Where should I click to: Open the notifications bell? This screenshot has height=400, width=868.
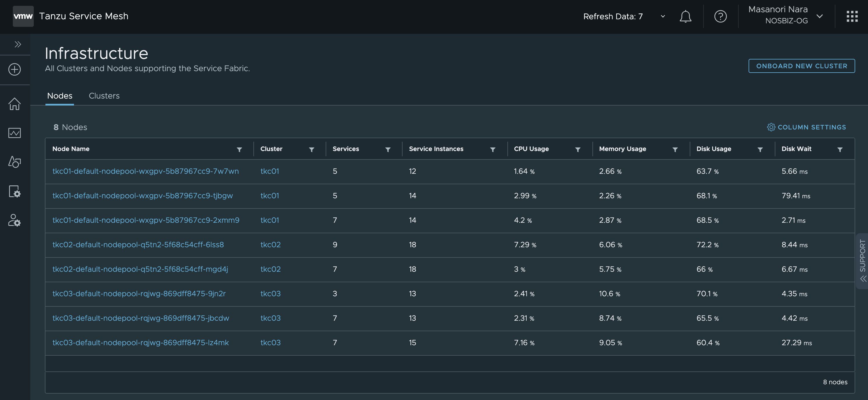tap(685, 16)
